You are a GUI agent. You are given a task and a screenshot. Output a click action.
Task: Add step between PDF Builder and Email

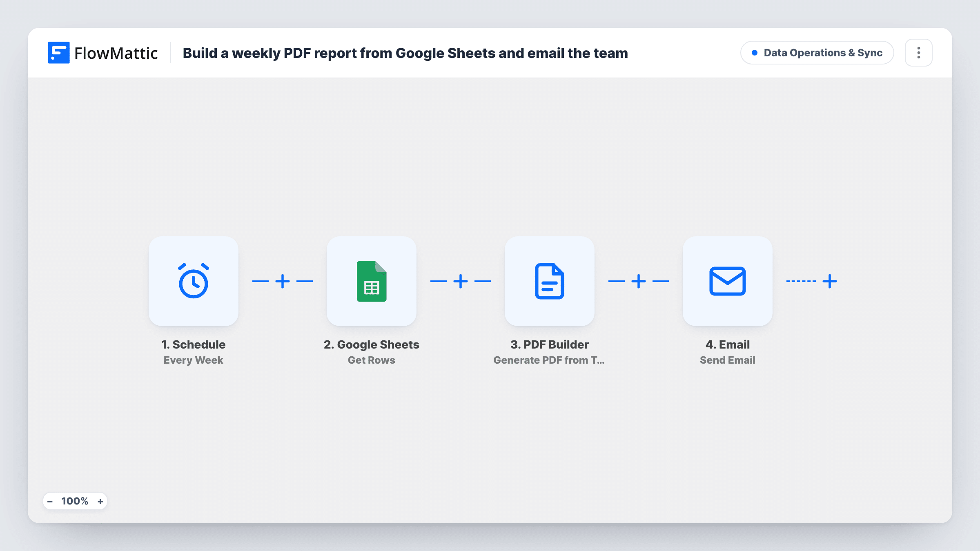click(639, 281)
